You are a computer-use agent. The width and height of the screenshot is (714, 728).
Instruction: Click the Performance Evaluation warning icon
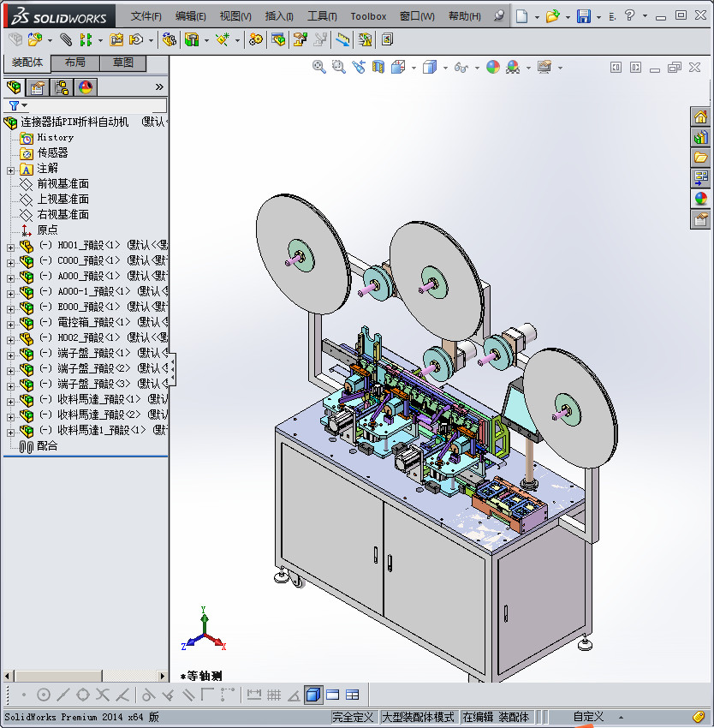[x=365, y=39]
